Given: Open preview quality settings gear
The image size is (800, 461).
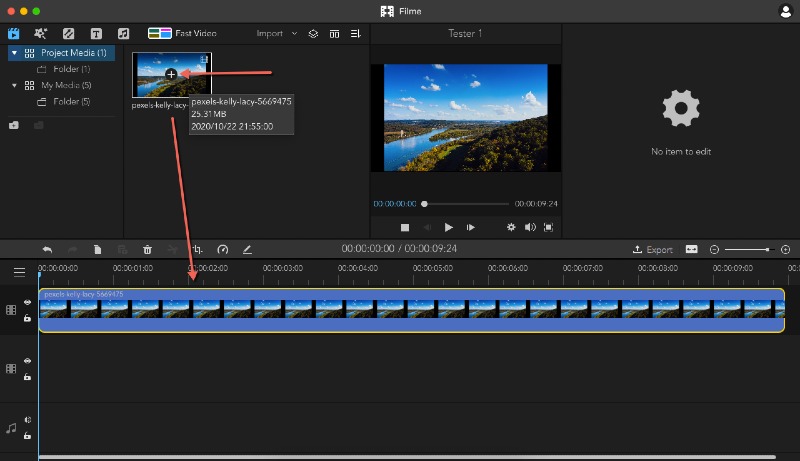Looking at the screenshot, I should pyautogui.click(x=511, y=227).
